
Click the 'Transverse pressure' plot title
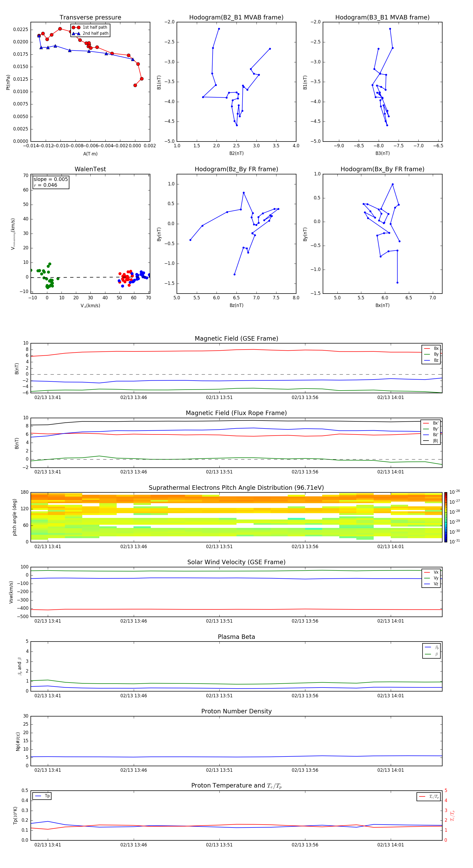[x=90, y=18]
